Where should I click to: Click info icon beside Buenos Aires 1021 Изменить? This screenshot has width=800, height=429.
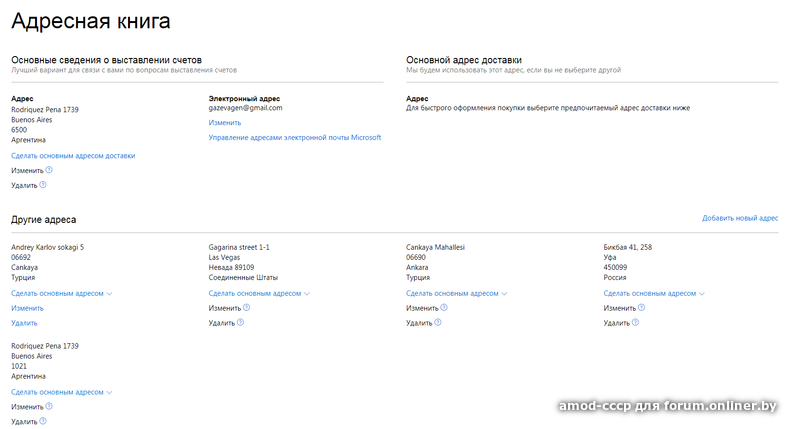pyautogui.click(x=49, y=407)
